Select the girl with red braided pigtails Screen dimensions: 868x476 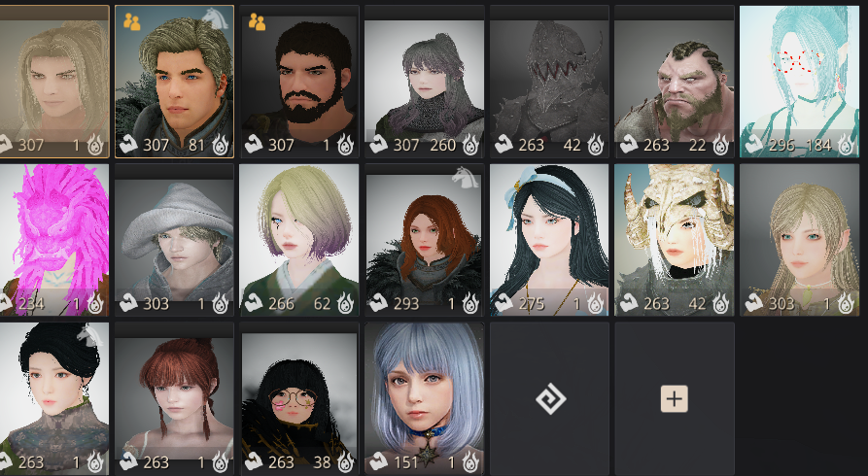coord(174,399)
